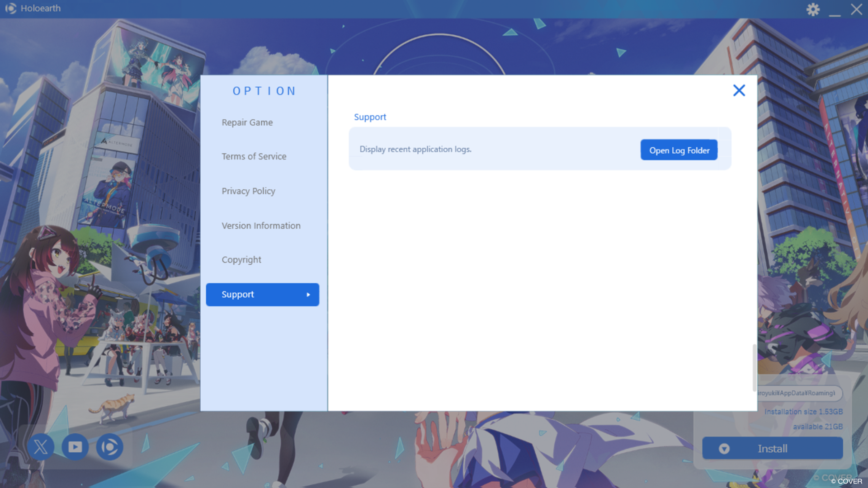Click the Install button's down-arrow icon

point(724,449)
